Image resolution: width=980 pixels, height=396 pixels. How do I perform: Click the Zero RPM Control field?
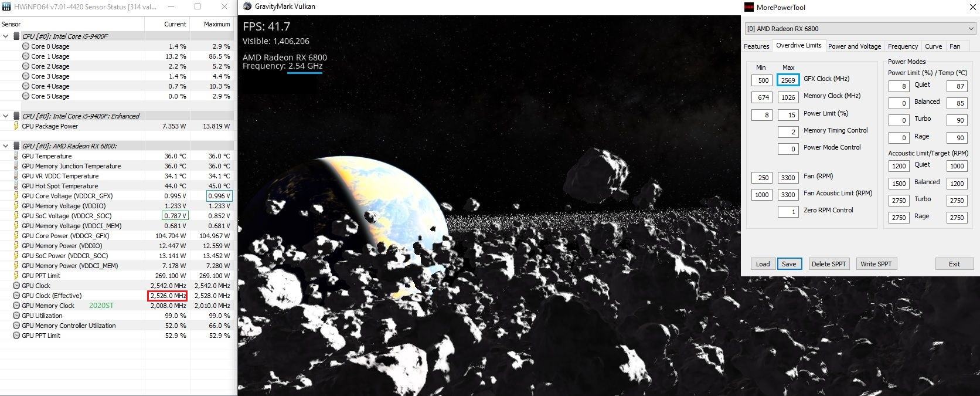(788, 212)
